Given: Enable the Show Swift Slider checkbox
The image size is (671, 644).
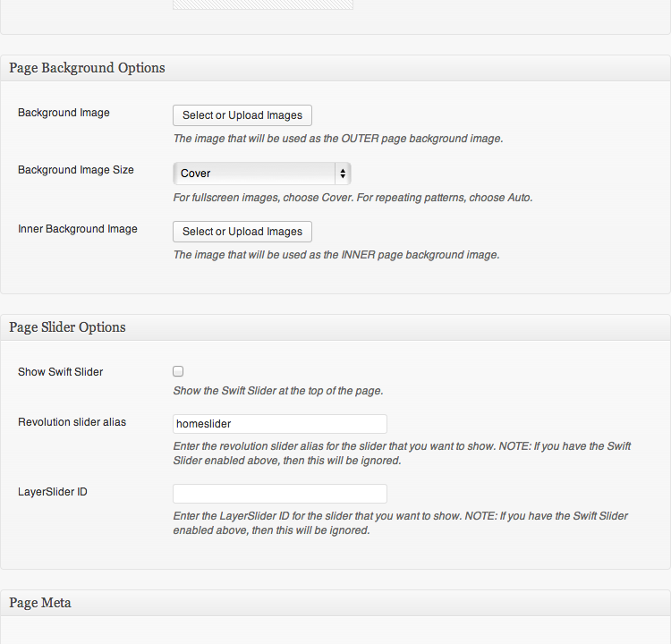Looking at the screenshot, I should [x=178, y=371].
